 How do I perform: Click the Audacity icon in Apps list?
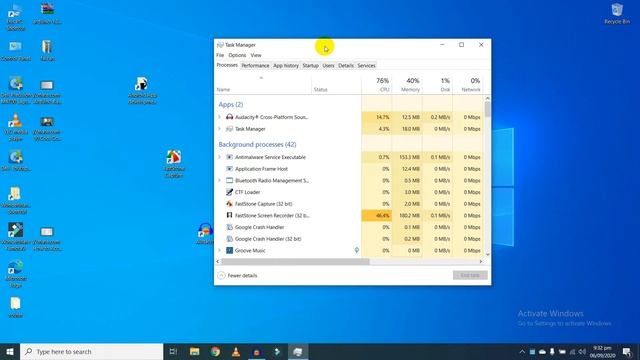(229, 117)
